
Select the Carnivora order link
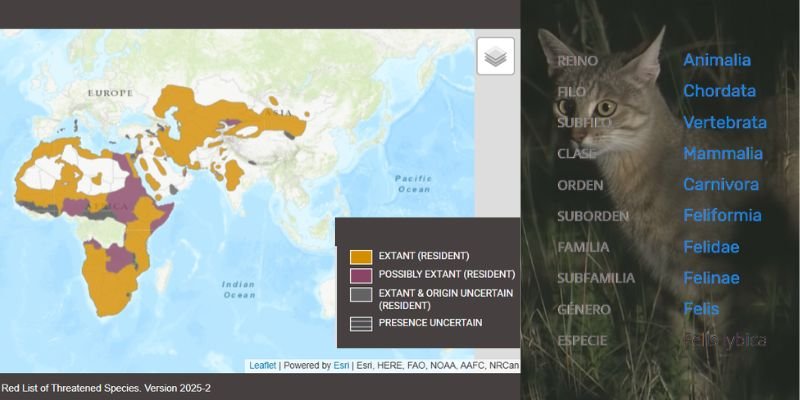[720, 184]
